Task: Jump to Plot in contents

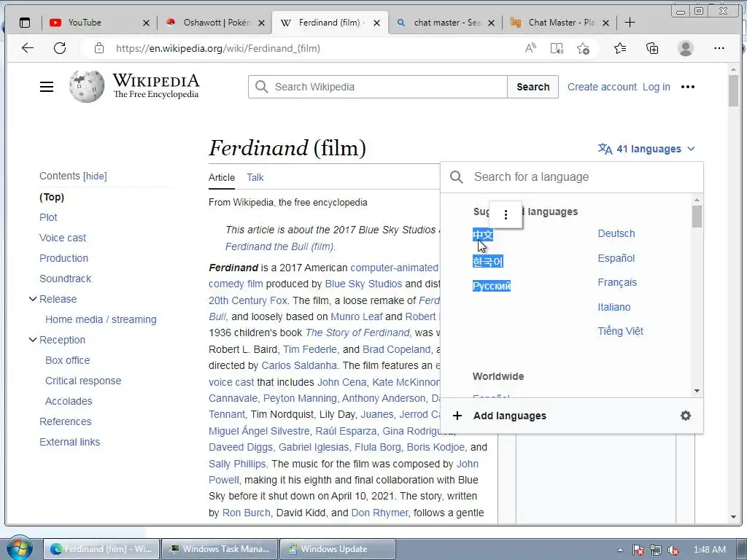Action: [48, 217]
